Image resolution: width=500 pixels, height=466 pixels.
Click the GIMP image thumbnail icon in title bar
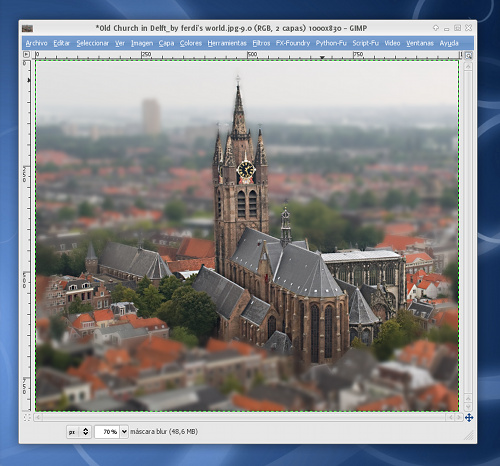(x=27, y=28)
